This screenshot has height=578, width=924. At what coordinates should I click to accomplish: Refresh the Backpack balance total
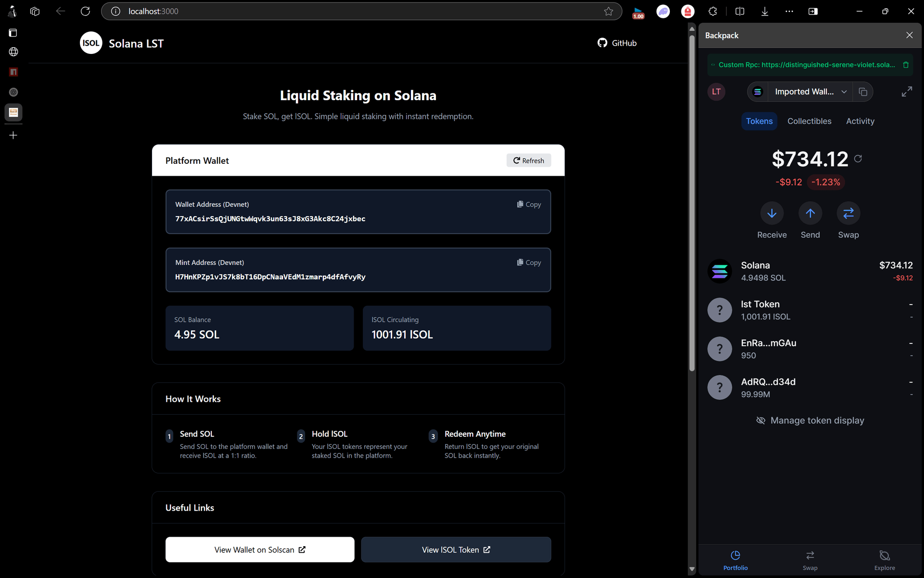click(858, 158)
